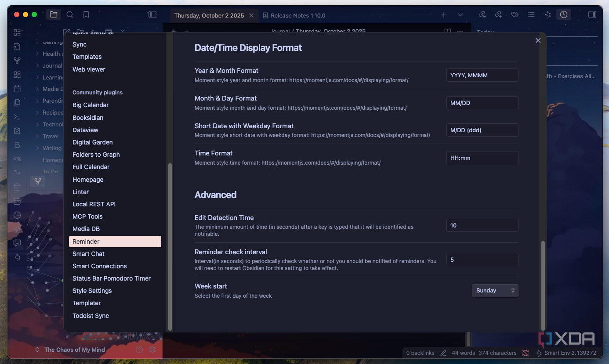
Task: Add a new tab with plus button
Action: (x=444, y=15)
